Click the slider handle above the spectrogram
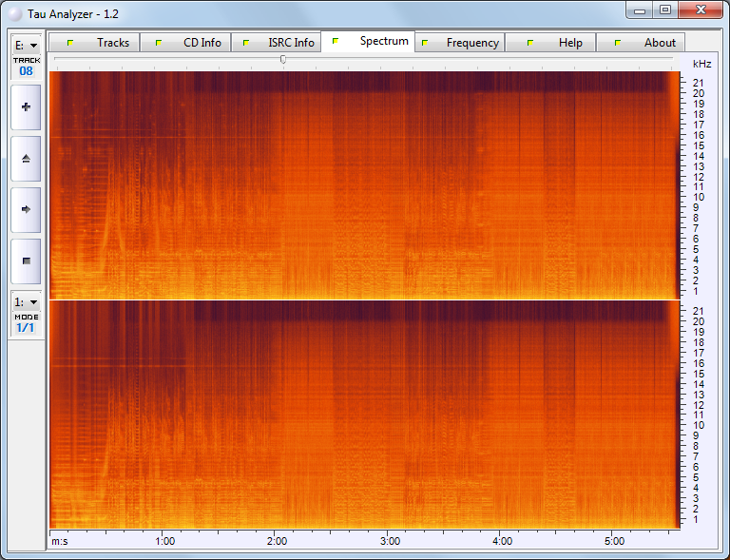Screen dimensions: 730x560 click(283, 60)
